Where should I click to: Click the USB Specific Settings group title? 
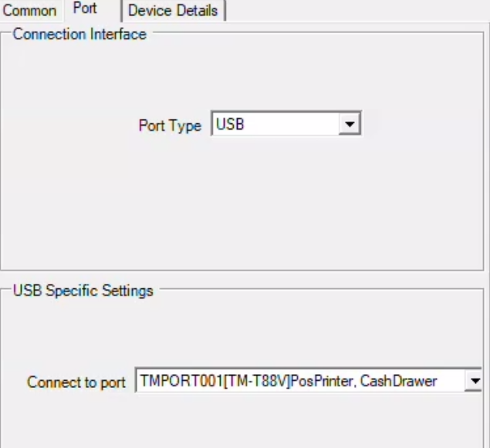click(83, 291)
